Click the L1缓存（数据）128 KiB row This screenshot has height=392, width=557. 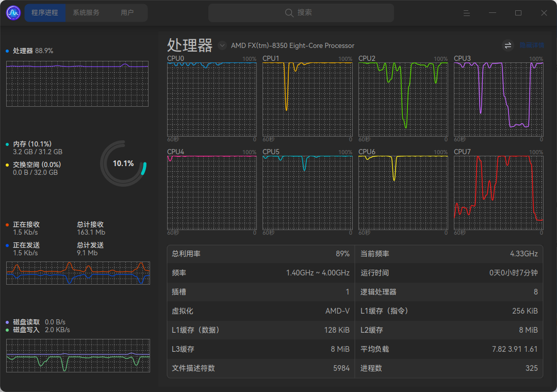click(261, 330)
